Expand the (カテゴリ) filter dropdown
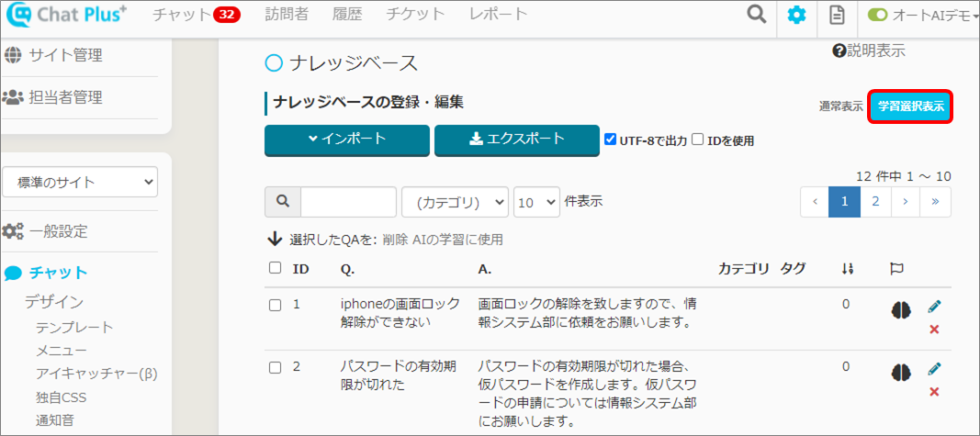980x436 pixels. click(x=455, y=201)
